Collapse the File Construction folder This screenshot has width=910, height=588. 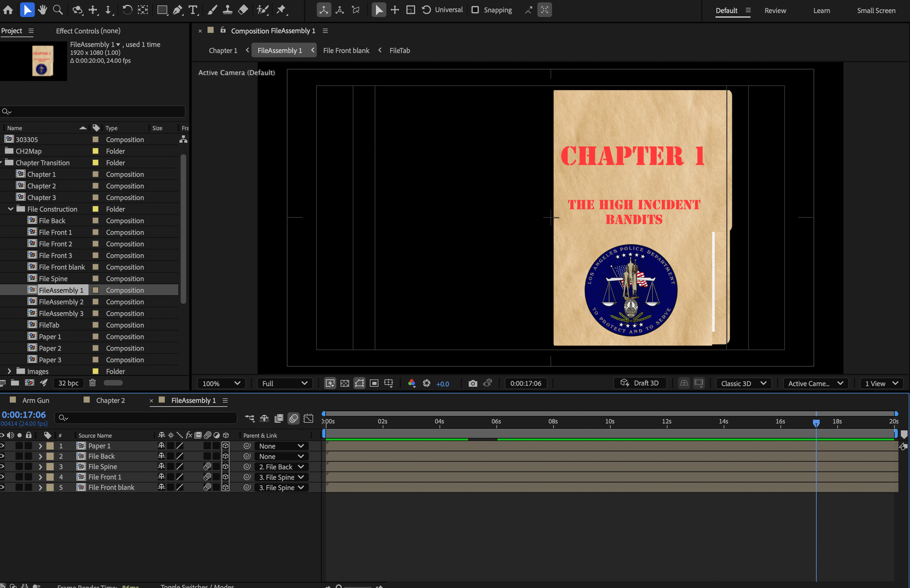[x=10, y=209]
